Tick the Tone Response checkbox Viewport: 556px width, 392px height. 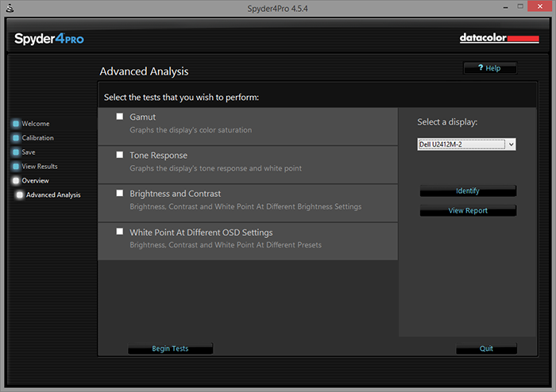click(120, 155)
